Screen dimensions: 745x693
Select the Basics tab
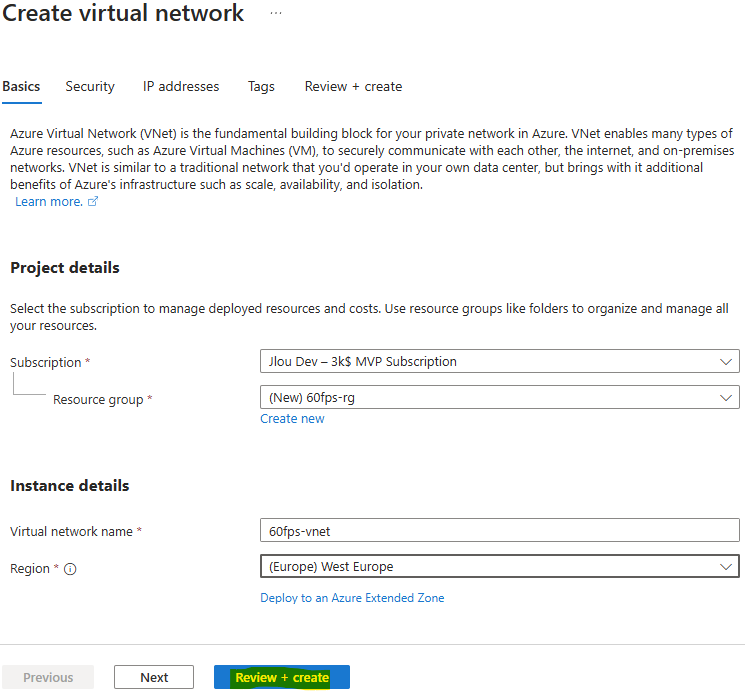click(x=21, y=86)
